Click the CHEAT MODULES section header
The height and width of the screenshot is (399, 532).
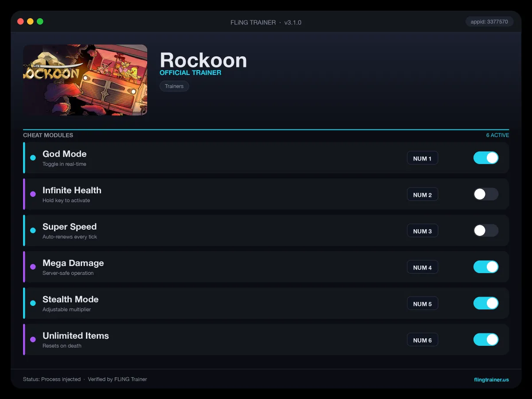pos(48,135)
